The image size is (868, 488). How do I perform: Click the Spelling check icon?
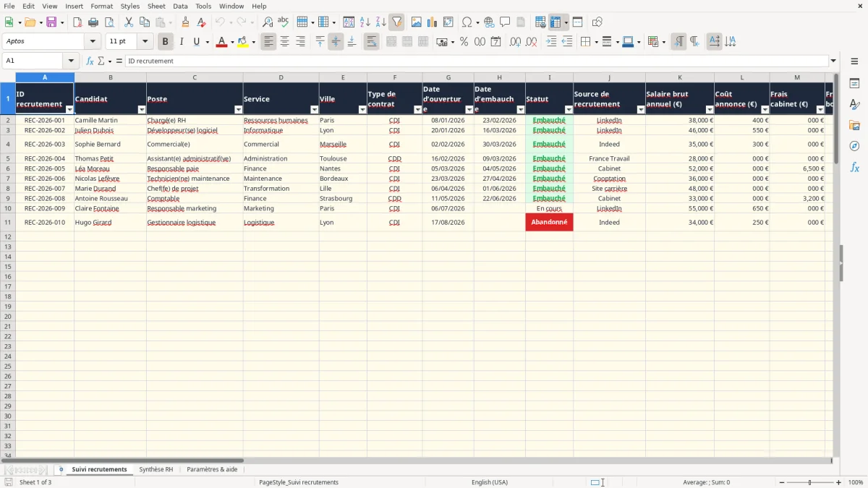pos(284,22)
